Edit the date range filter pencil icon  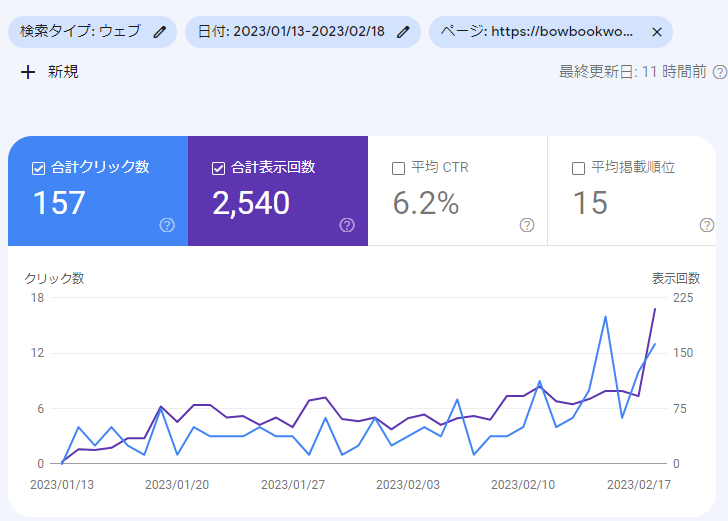coord(403,32)
